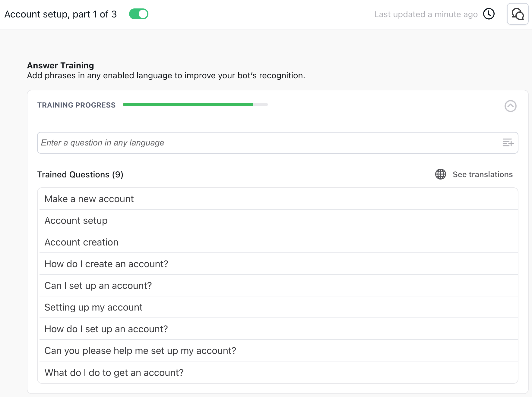
Task: Select "Can you please help me set up my account?"
Action: pos(140,351)
